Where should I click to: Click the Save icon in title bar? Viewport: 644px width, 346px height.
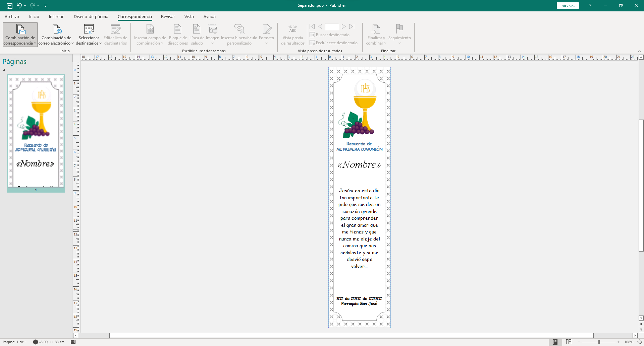click(10, 6)
